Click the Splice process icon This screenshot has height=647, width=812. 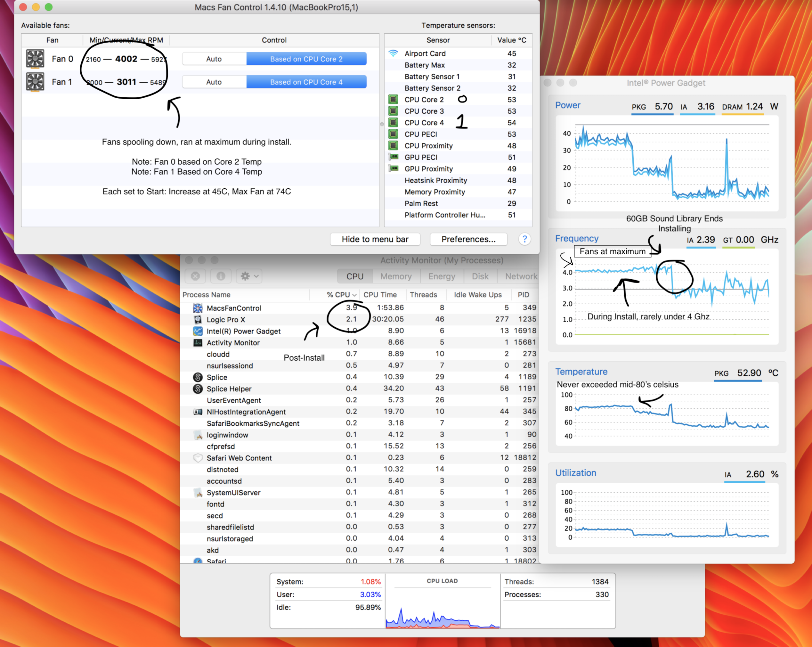198,377
